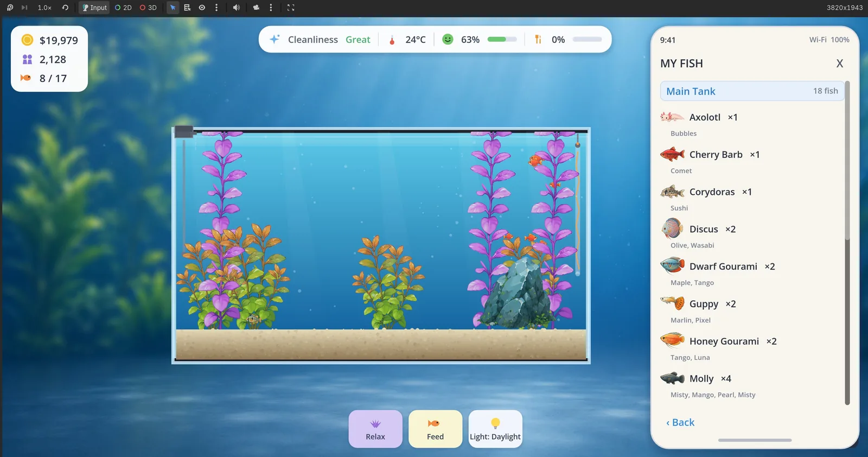The image size is (868, 457).
Task: Select the 3D selection mode
Action: point(148,8)
